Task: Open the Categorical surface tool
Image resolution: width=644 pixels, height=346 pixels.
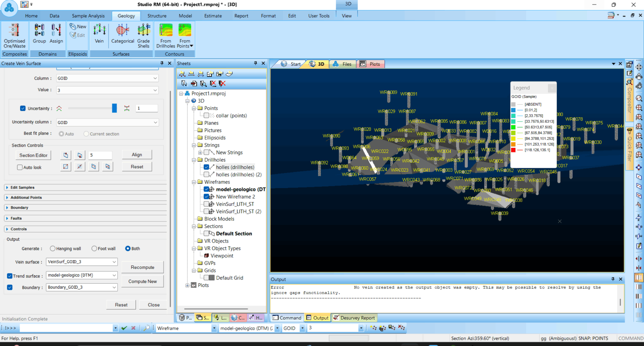Action: [122, 34]
